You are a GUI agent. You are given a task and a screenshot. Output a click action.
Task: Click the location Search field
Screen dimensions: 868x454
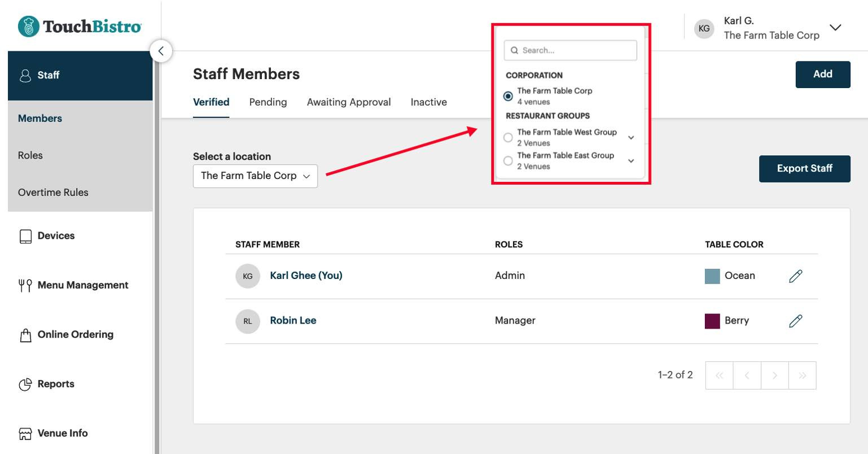[x=570, y=50]
